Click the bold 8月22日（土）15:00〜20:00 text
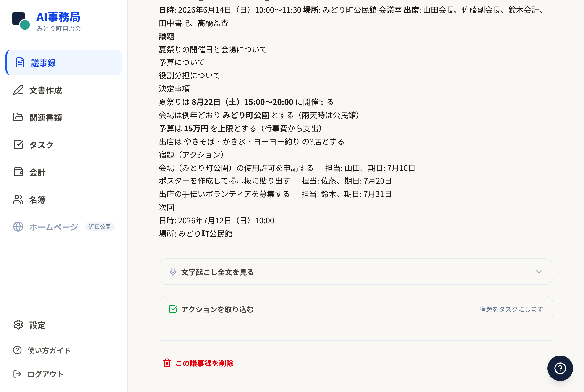 (242, 102)
